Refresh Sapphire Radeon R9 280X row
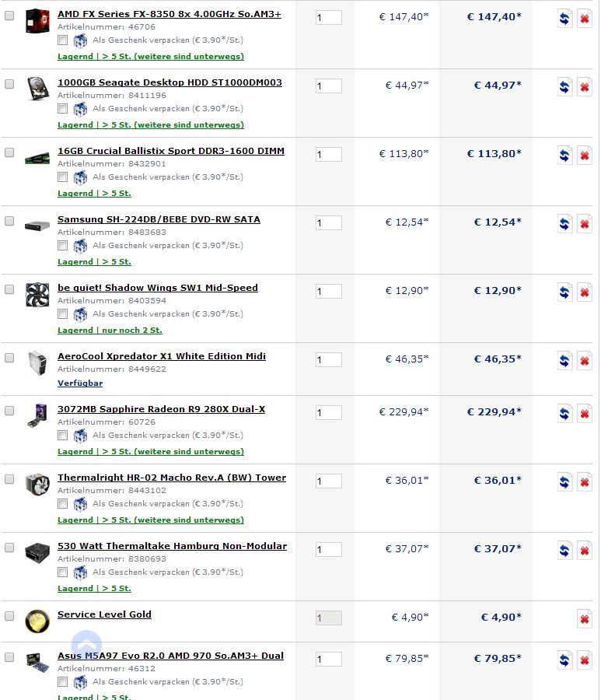This screenshot has width=601, height=700. 564,414
